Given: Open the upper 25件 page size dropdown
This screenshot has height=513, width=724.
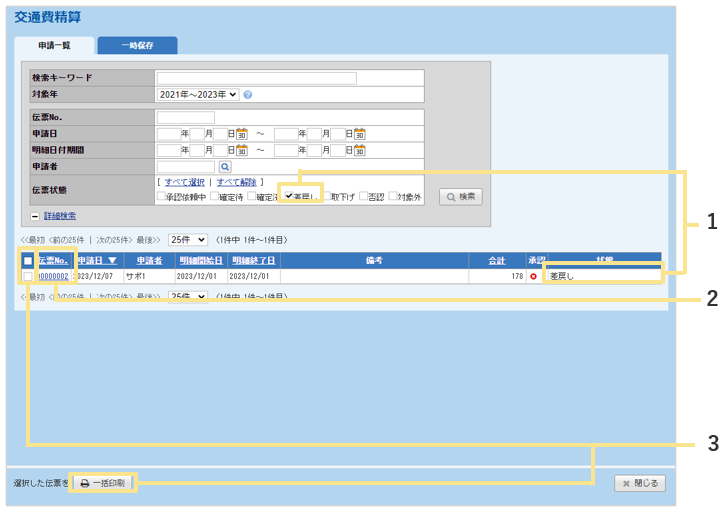Looking at the screenshot, I should [187, 240].
